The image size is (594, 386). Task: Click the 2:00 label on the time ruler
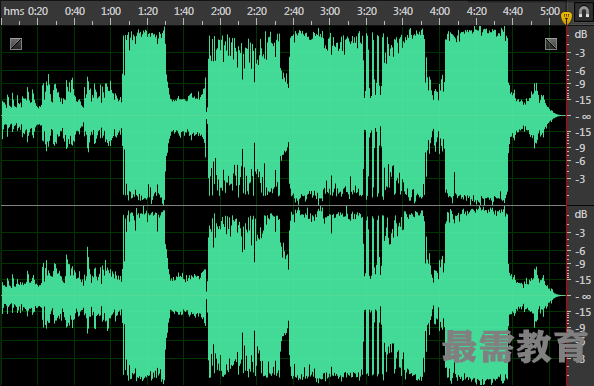[x=221, y=11]
